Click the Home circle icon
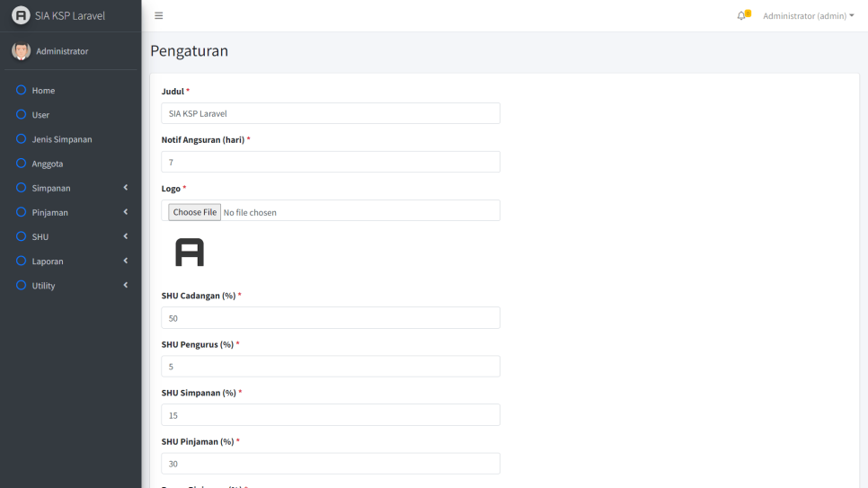 [21, 90]
